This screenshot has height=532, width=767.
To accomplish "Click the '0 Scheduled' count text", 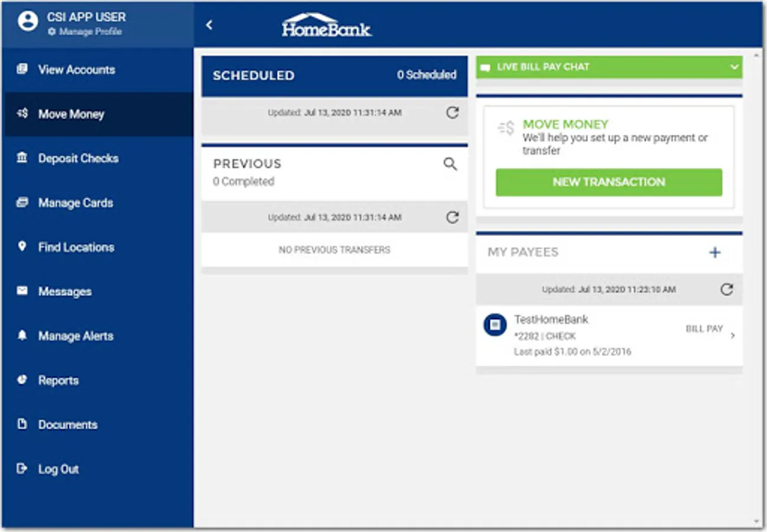I will [x=427, y=75].
